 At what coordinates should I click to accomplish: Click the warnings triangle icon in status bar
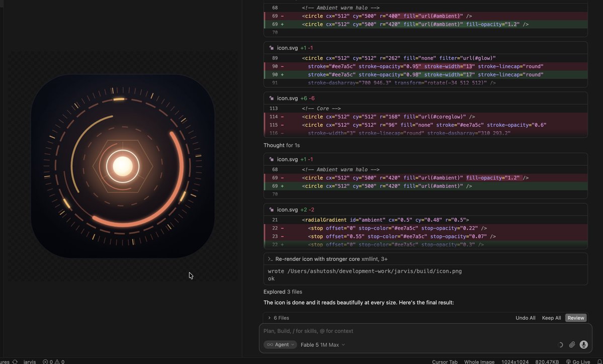(x=57, y=361)
